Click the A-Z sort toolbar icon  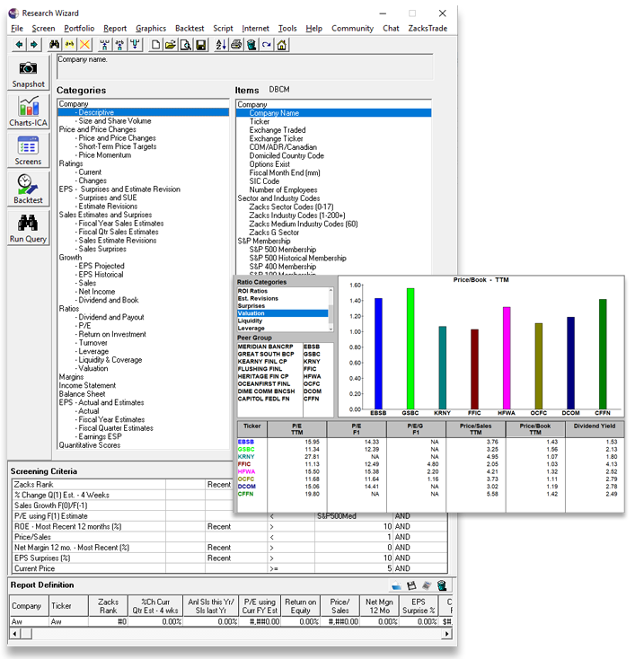[221, 45]
